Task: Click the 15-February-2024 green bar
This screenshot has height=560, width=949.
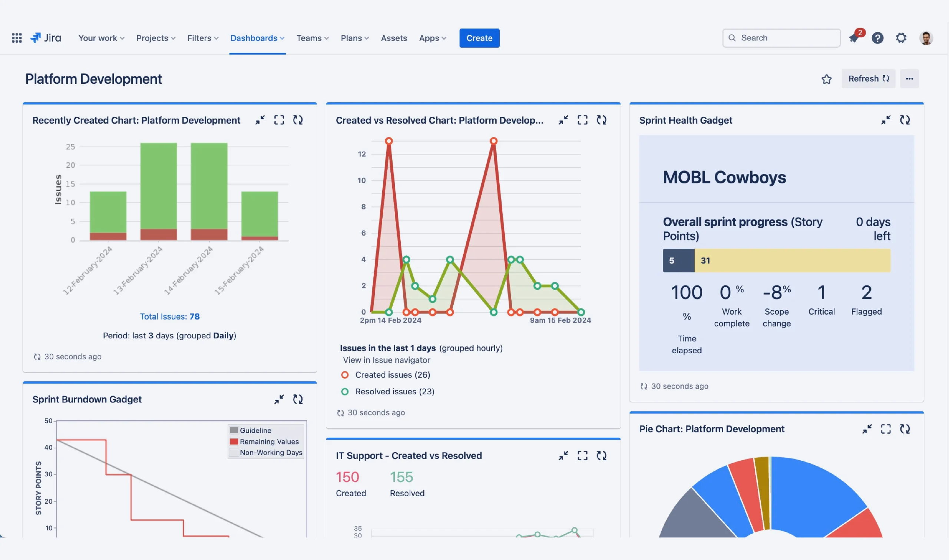Action: click(259, 214)
